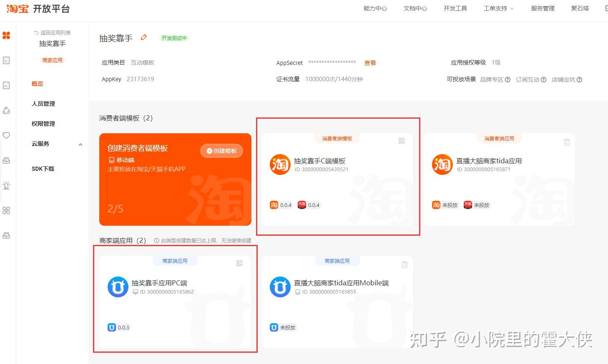Screen dimensions: 608x364
Task: Click the 创建模板 button
Action: (221, 151)
